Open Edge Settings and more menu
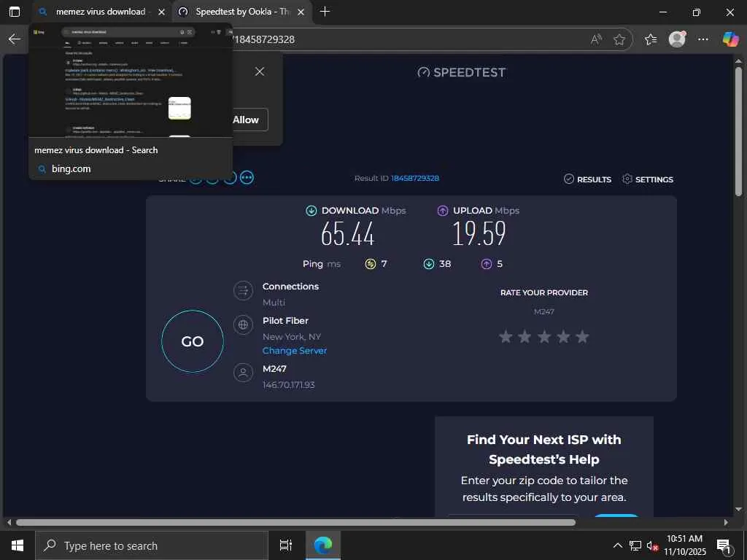Screen dimensions: 747x560 pyautogui.click(x=703, y=39)
